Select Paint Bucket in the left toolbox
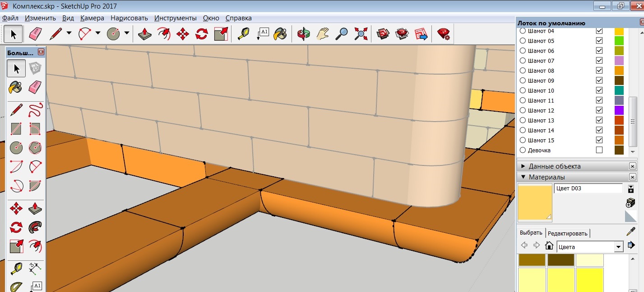 [x=15, y=87]
